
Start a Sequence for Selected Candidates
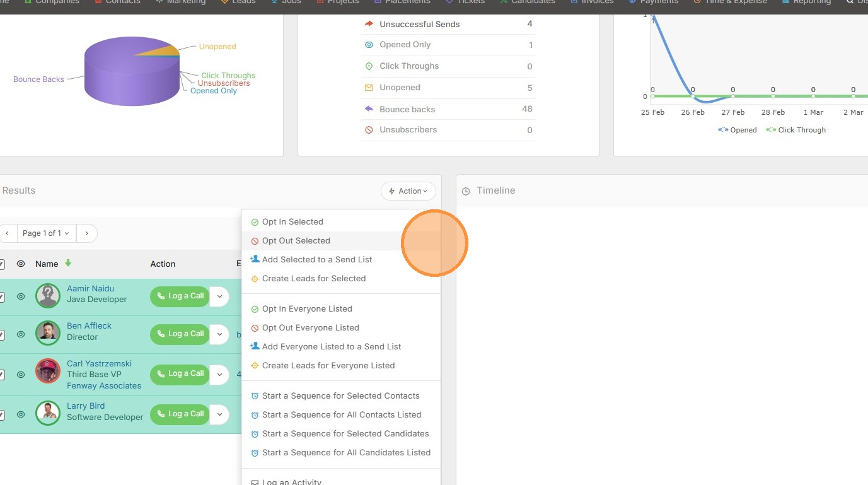[x=341, y=434]
